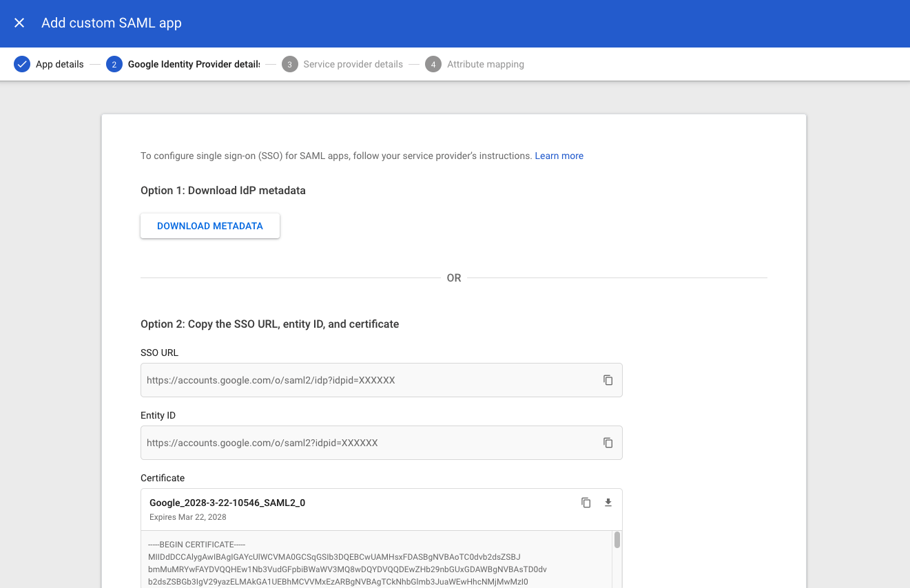Copy the SSO URL to clipboard

(608, 380)
